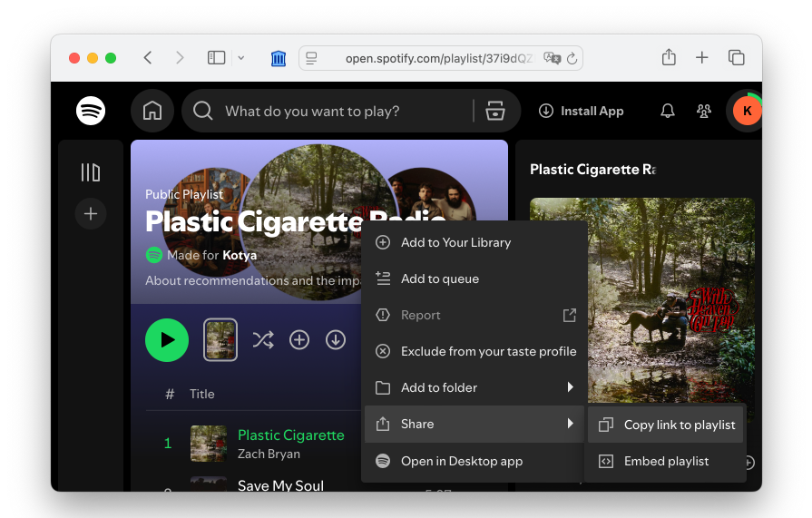This screenshot has width=812, height=518.
Task: Go forward in Safari
Action: [180, 57]
